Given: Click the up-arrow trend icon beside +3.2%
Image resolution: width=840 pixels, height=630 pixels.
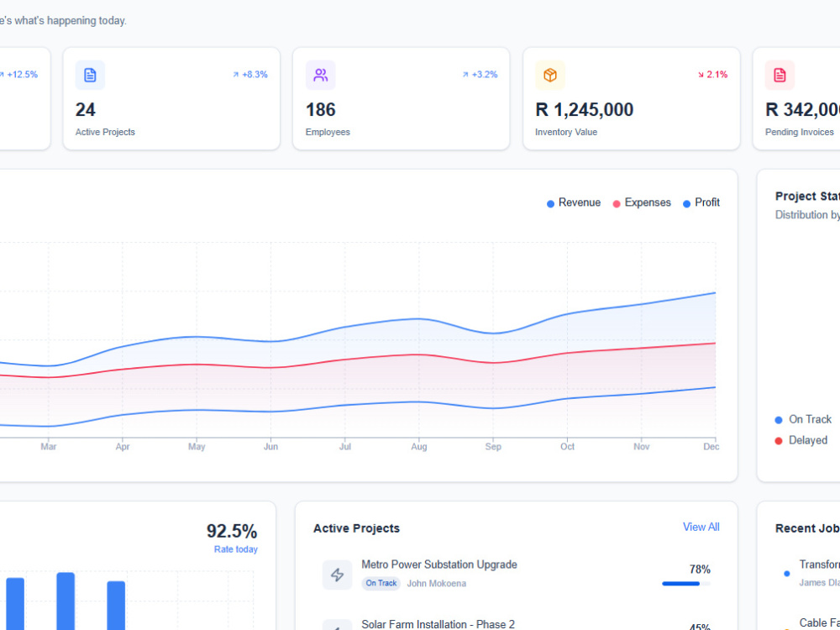Looking at the screenshot, I should click(x=465, y=75).
